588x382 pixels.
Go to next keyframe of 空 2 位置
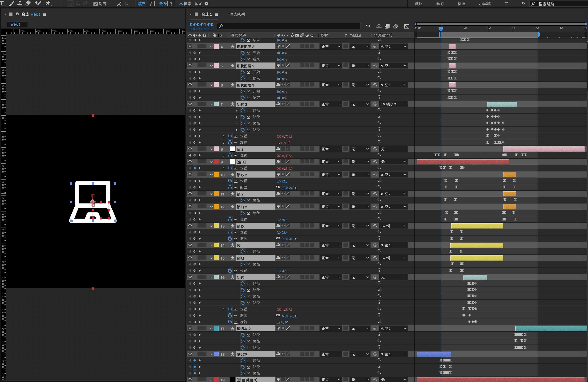pos(200,155)
